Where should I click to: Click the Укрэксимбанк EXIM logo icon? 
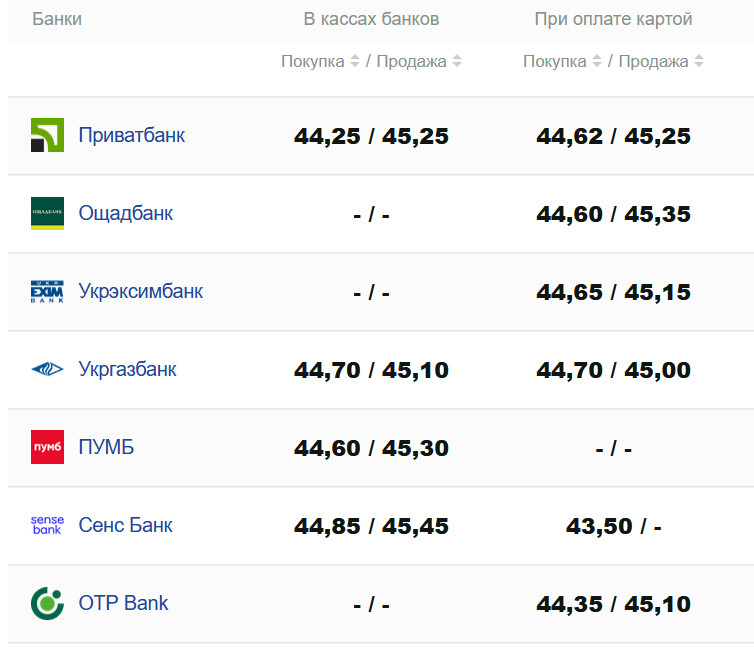(47, 292)
